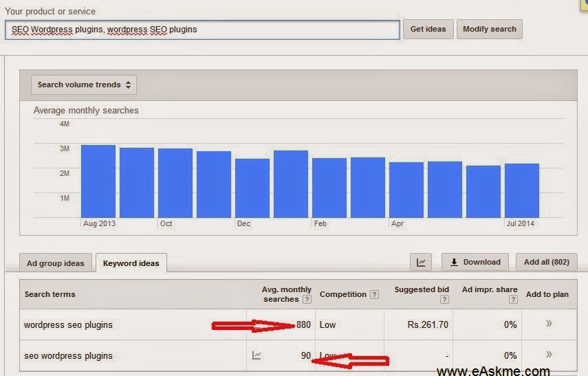Download the keyword ideas
The width and height of the screenshot is (588, 376).
pyautogui.click(x=475, y=262)
